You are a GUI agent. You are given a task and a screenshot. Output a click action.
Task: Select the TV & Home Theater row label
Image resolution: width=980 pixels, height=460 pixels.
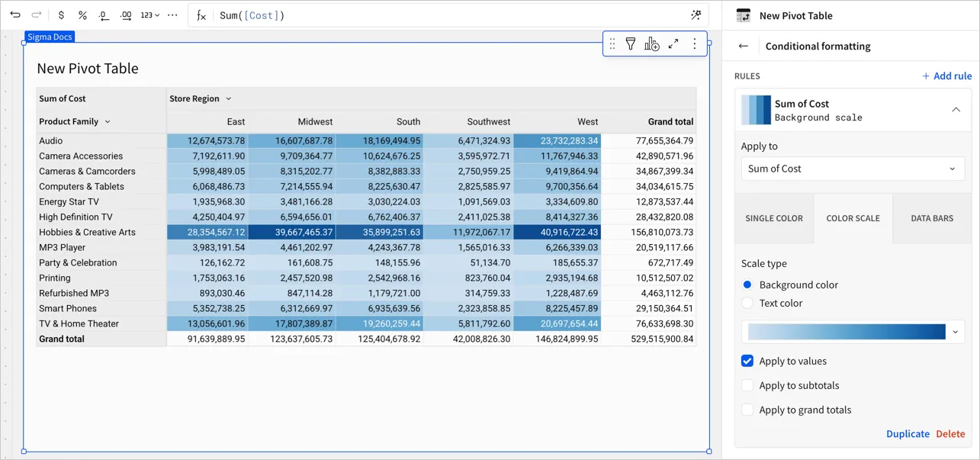[x=79, y=323]
